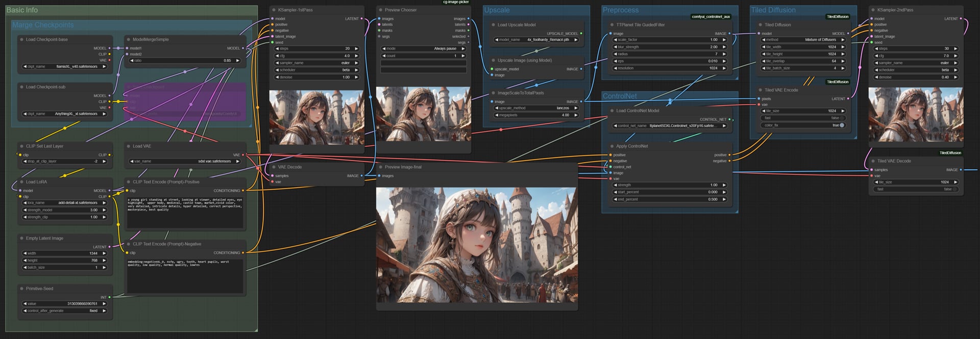Click left arrow to decrease Empty Latent width
The image size is (980, 339).
coord(24,253)
